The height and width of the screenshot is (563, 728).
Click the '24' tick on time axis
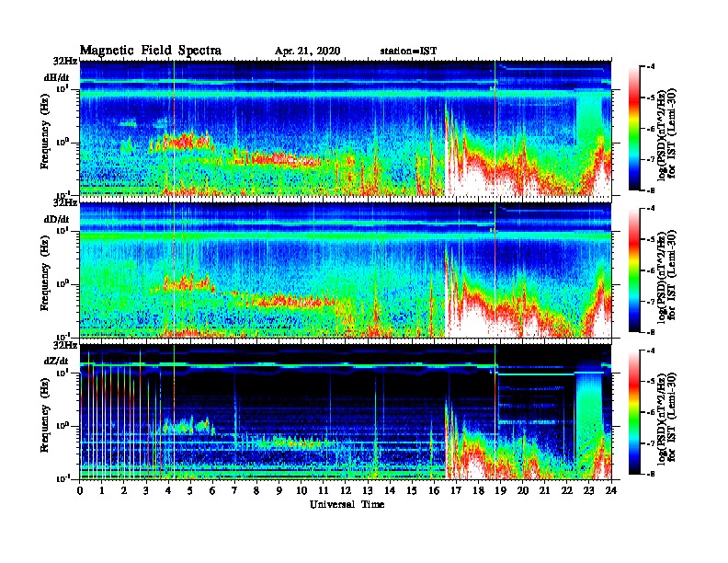[611, 490]
